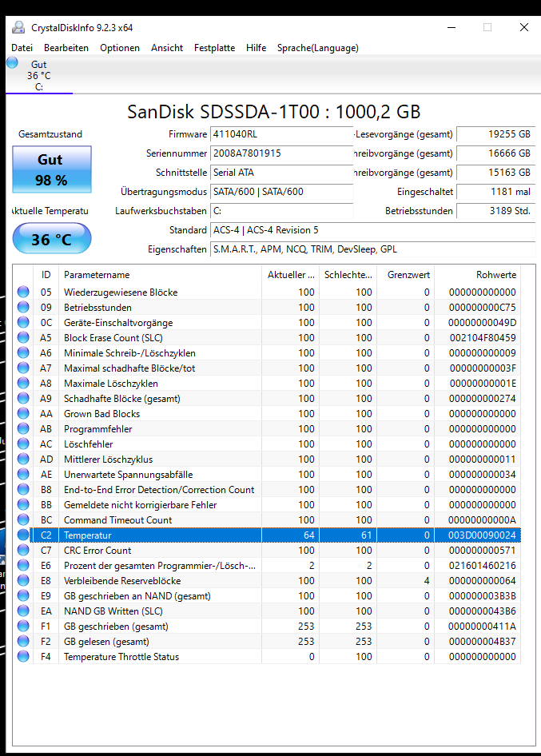The height and width of the screenshot is (756, 541).
Task: Click the status orb of the A6 Minimale Schreib-/Löschzyklen row
Action: (x=23, y=352)
